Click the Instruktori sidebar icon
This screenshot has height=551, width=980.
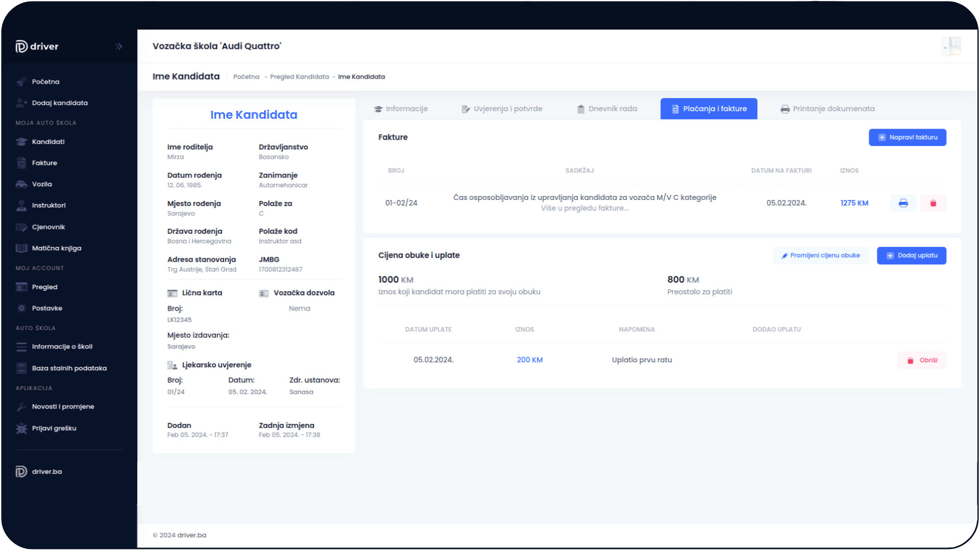20,205
